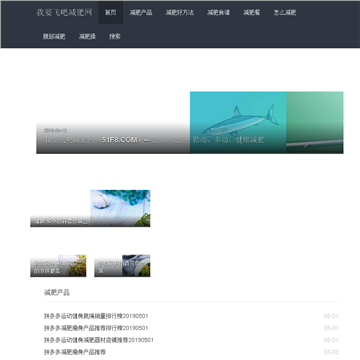The image size is (360, 360).
Task: Click the 03-02 date entry
Action: point(331,352)
